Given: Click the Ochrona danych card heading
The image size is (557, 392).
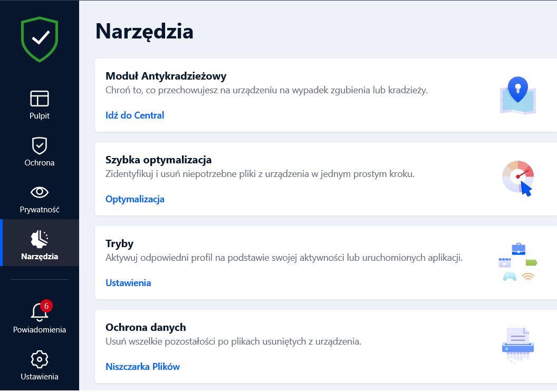Looking at the screenshot, I should (x=146, y=327).
